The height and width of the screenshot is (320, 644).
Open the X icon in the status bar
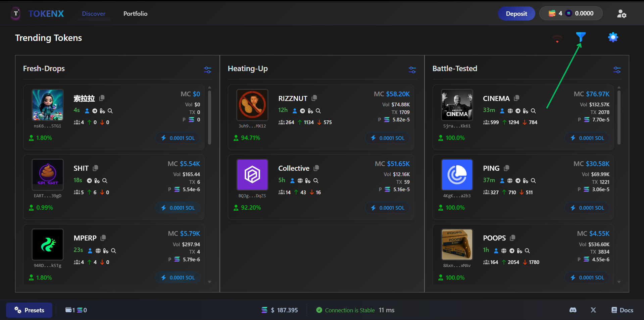click(593, 310)
